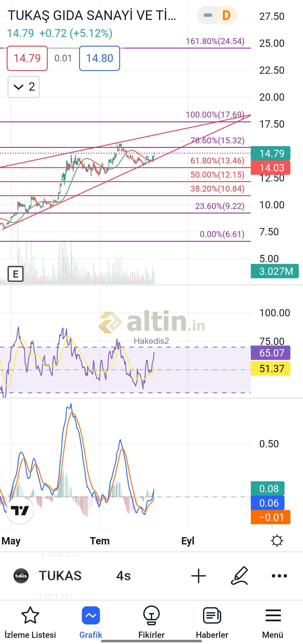The image size is (303, 644).
Task: Open the 4s timeframe selector
Action: 123,576
